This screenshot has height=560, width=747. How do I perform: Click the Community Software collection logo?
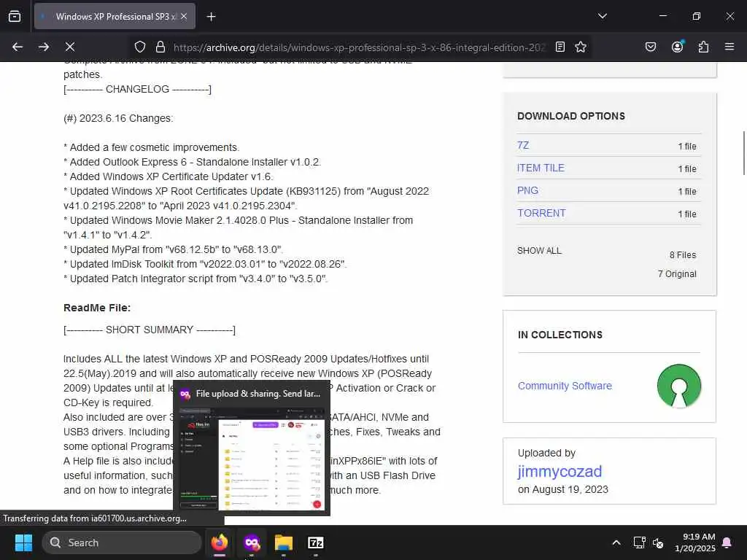tap(679, 386)
